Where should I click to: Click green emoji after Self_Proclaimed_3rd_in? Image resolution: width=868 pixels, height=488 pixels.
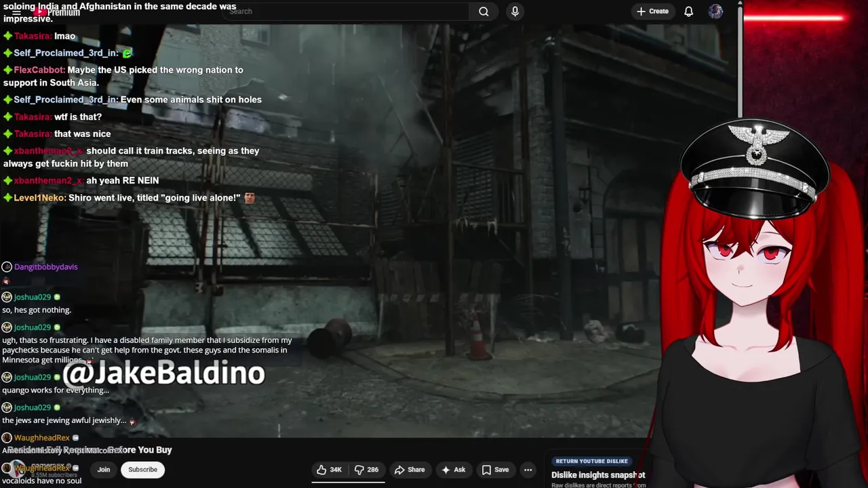(x=127, y=53)
